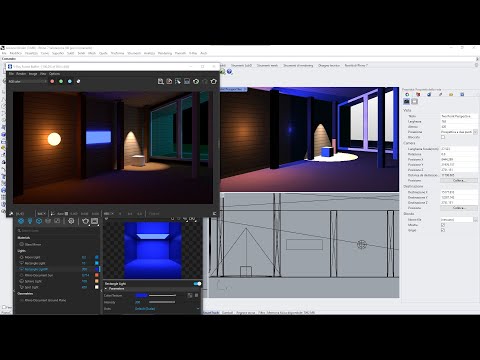The image size is (480, 360).
Task: Click Sphere Light color swatch
Action: click(x=97, y=281)
